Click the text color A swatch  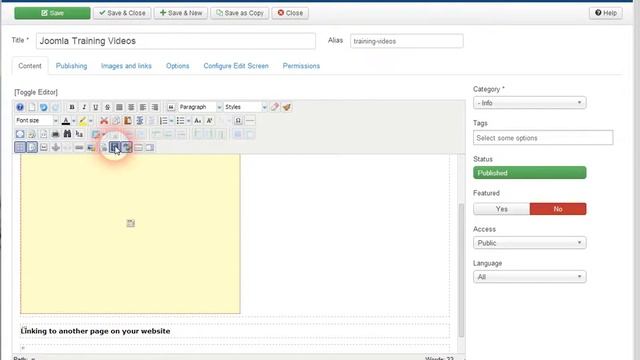pyautogui.click(x=66, y=121)
